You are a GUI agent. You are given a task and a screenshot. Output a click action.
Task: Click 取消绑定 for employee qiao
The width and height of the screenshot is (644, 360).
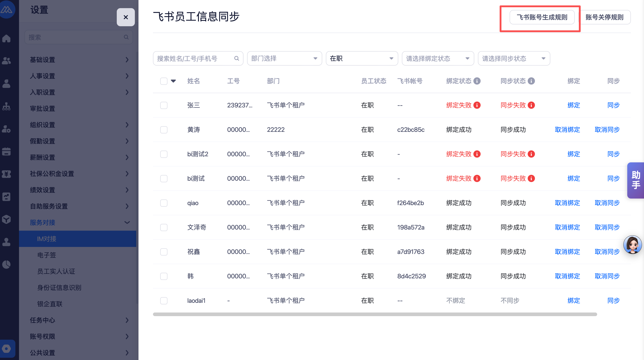567,203
